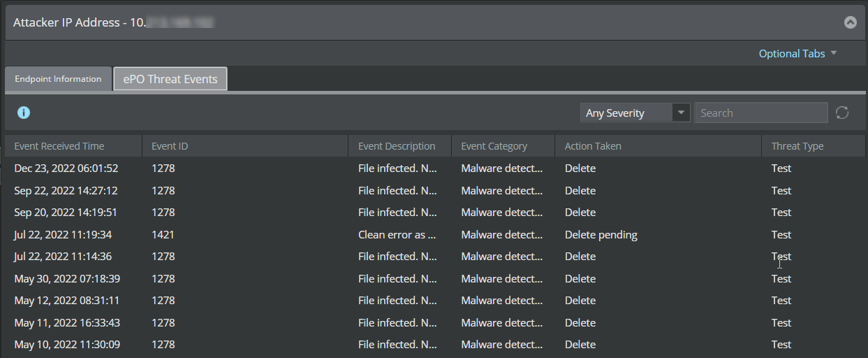Select the Sep 22, 2022 14:27:12 event
The image size is (868, 358).
[434, 191]
